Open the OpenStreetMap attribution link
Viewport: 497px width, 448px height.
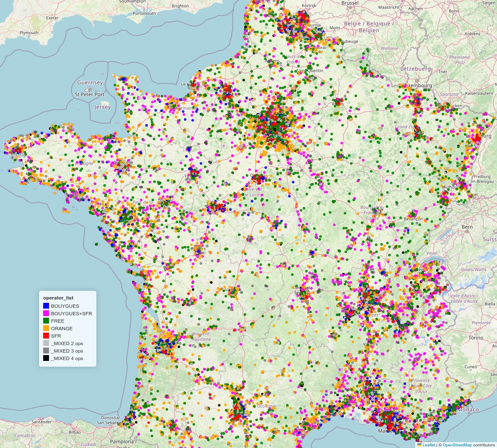pos(457,445)
